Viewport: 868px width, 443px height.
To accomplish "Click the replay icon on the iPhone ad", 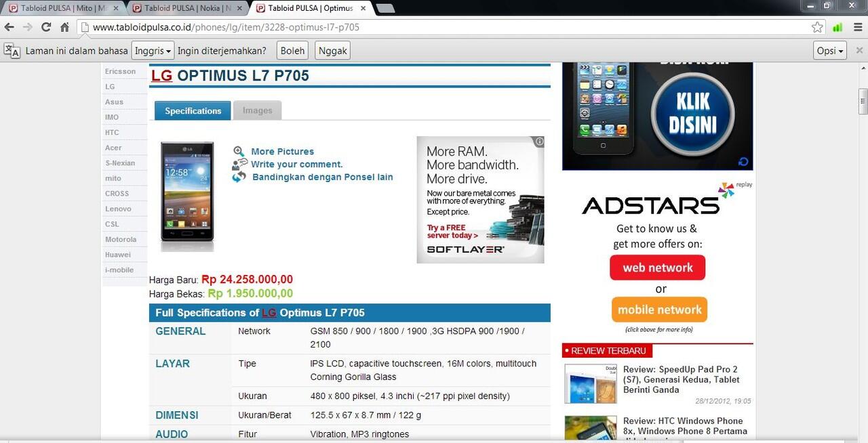I will coord(744,162).
